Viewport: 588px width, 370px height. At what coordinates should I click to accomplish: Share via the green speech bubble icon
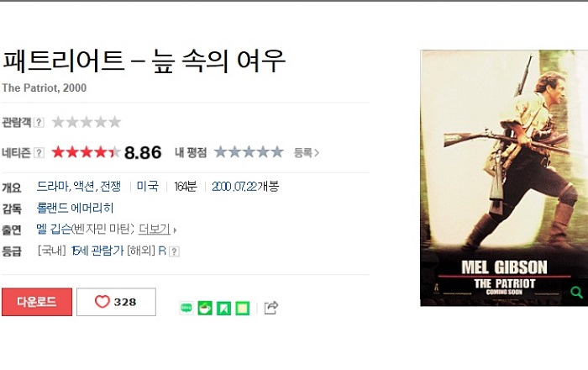186,308
